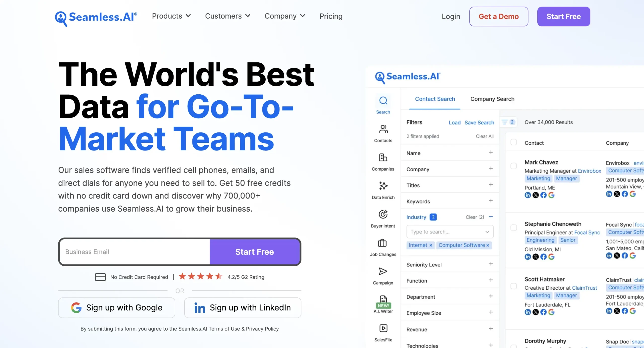This screenshot has width=644, height=348.
Task: Open the Data Enrich sidebar icon
Action: pos(383,190)
